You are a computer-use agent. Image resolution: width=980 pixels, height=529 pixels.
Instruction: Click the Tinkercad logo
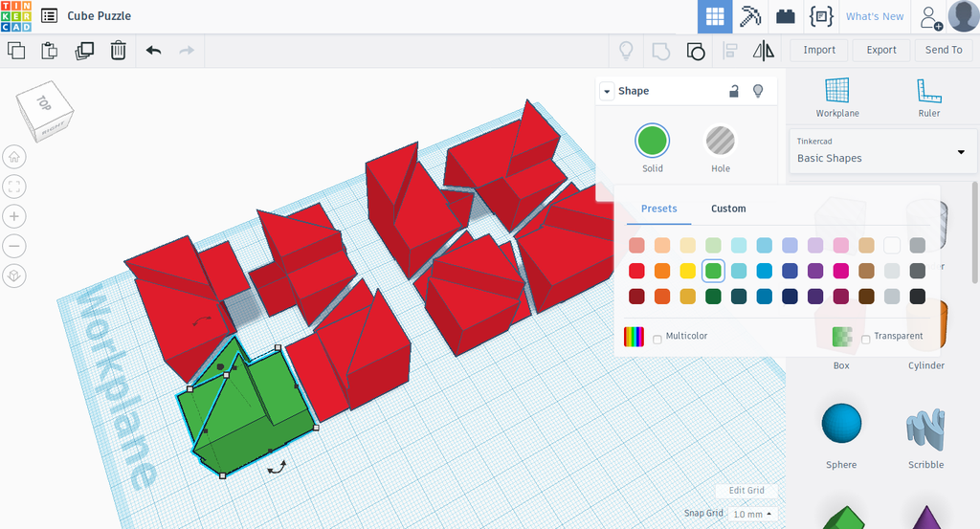point(16,16)
